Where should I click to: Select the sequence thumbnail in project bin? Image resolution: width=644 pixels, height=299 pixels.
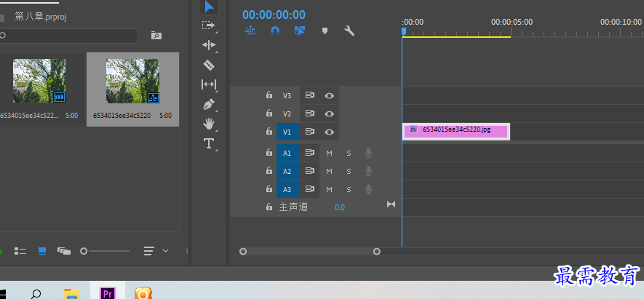click(132, 81)
